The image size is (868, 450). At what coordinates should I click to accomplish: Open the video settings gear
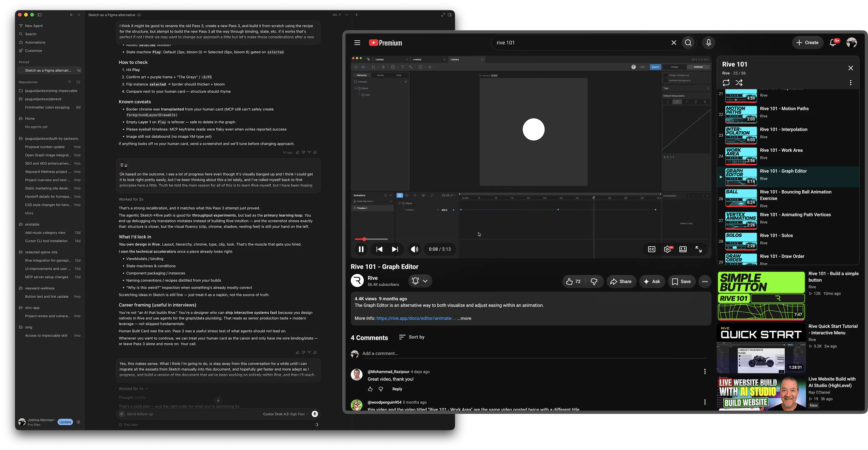tap(667, 249)
